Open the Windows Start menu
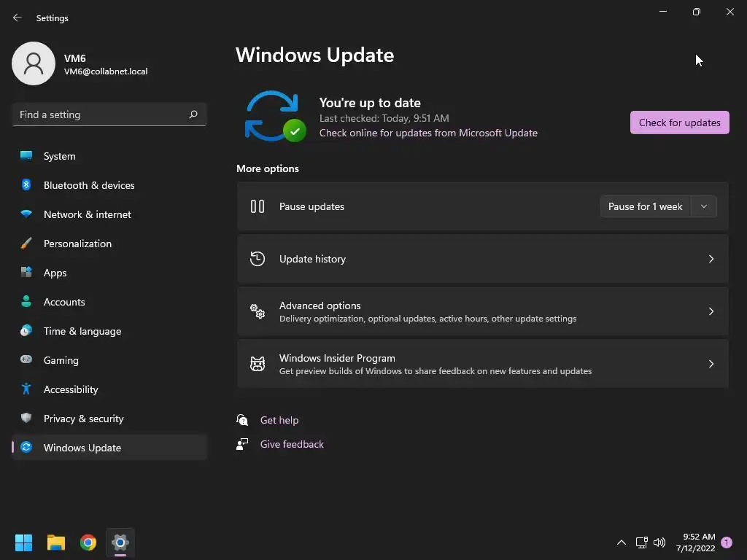 23,542
